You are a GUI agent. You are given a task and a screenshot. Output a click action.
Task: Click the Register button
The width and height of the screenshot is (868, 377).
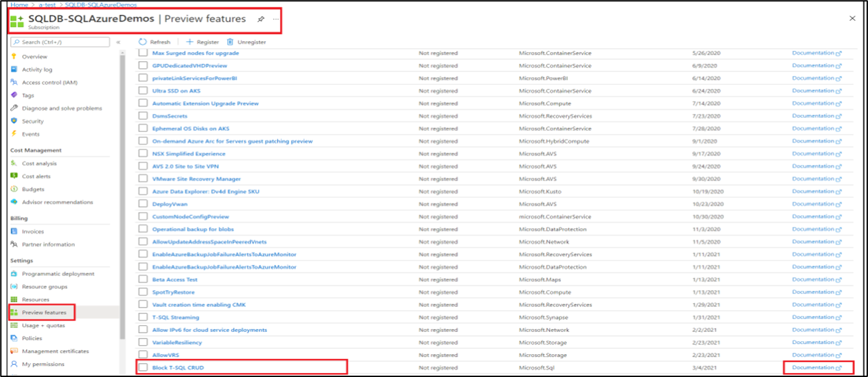202,42
